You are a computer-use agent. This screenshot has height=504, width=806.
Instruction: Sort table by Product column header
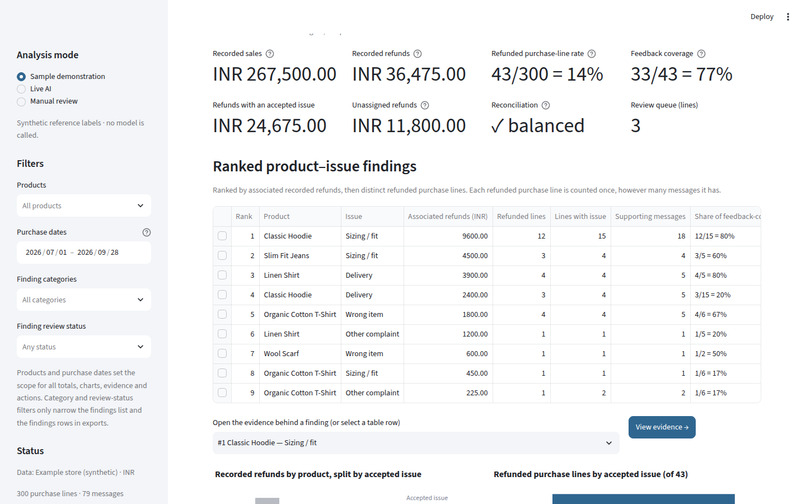pos(300,217)
